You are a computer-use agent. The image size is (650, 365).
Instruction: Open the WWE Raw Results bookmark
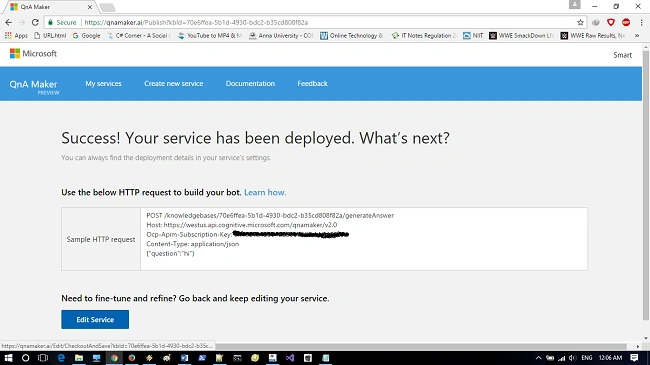coord(593,36)
